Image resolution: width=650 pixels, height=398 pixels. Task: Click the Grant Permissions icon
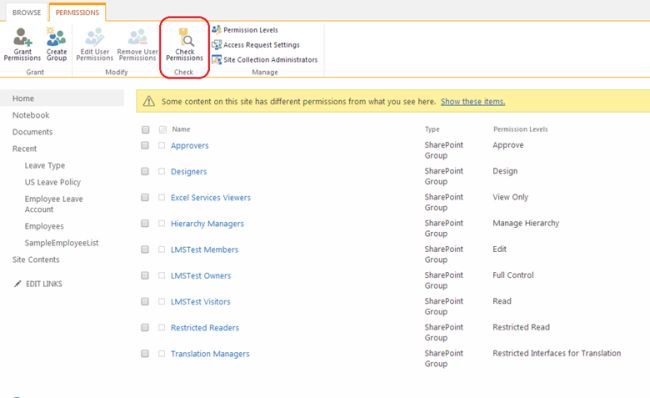click(22, 37)
